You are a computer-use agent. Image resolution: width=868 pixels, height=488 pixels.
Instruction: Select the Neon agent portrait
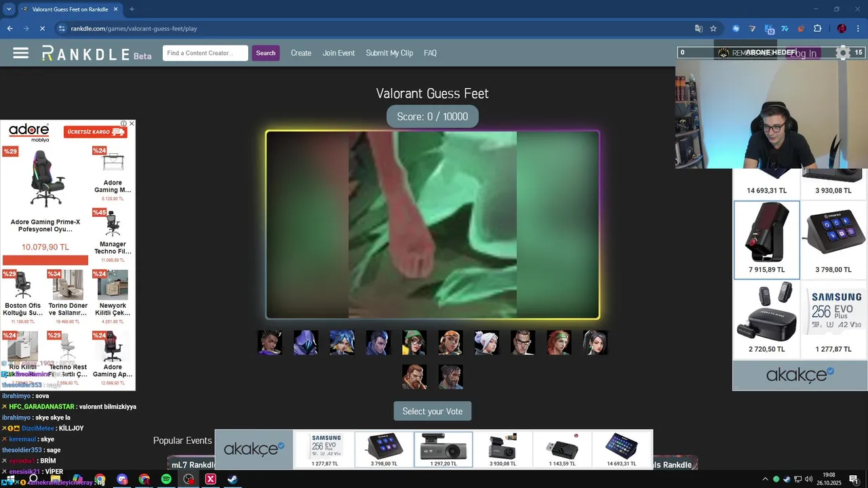click(342, 342)
